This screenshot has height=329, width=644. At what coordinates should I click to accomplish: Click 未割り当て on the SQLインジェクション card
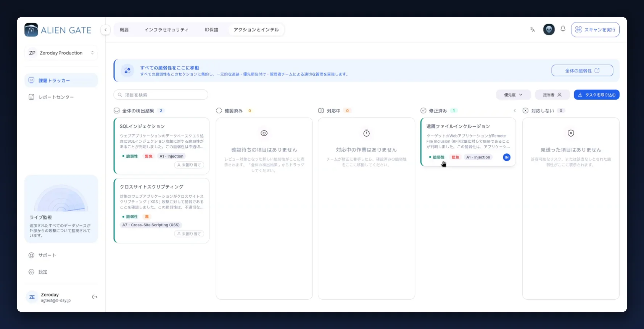coord(189,165)
